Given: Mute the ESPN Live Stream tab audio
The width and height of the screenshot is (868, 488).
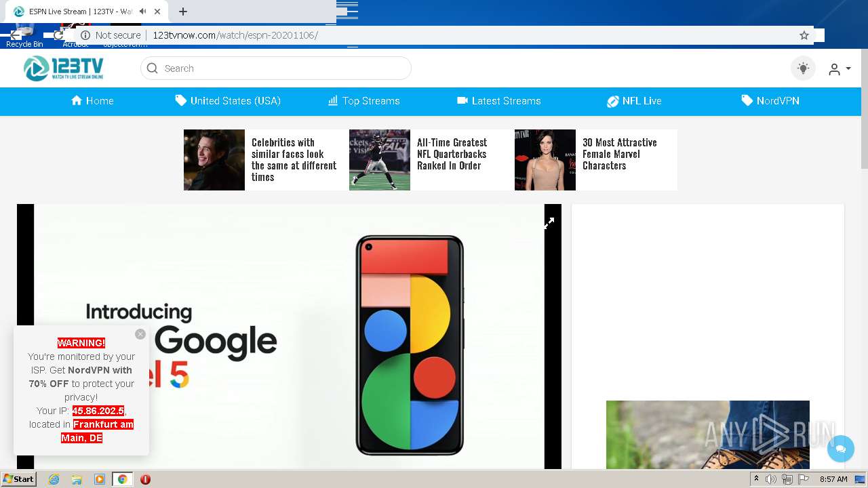Looking at the screenshot, I should (x=143, y=12).
